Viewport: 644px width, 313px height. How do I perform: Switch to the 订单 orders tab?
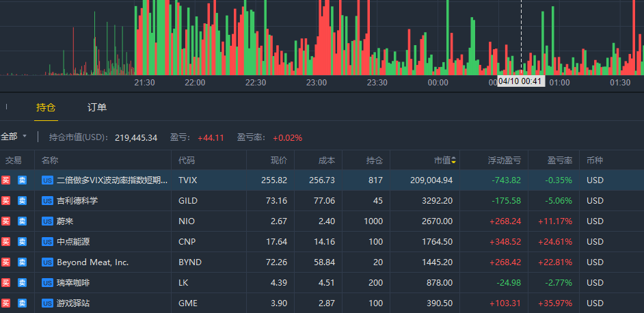click(x=97, y=108)
